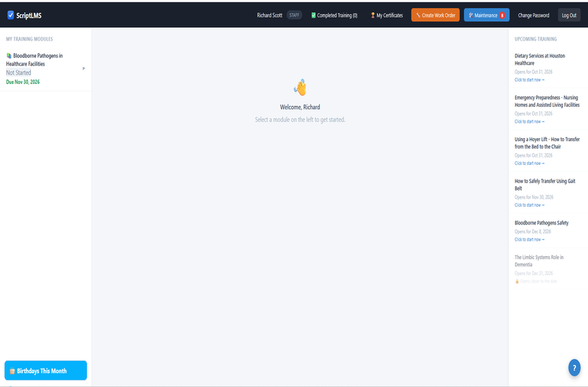This screenshot has height=387, width=588.
Task: Expand the Bloodborne Pathogens module arrow
Action: 84,68
